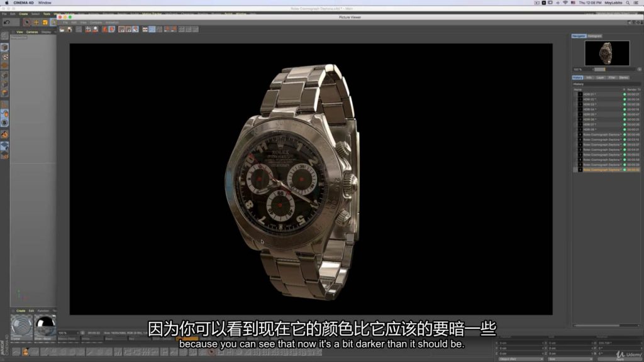Open Picture Viewer Compare menu
The image size is (644, 362).
[96, 23]
